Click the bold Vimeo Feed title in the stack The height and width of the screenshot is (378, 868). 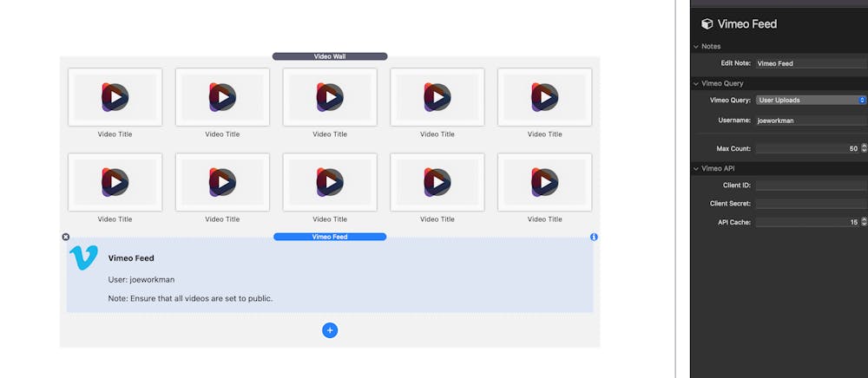131,258
